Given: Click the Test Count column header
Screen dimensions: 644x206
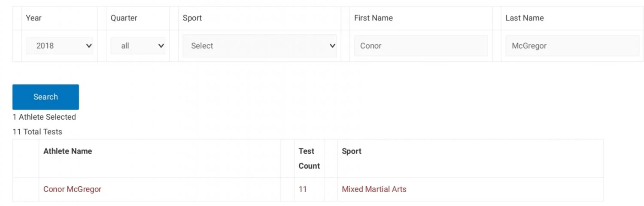Looking at the screenshot, I should pyautogui.click(x=309, y=158).
